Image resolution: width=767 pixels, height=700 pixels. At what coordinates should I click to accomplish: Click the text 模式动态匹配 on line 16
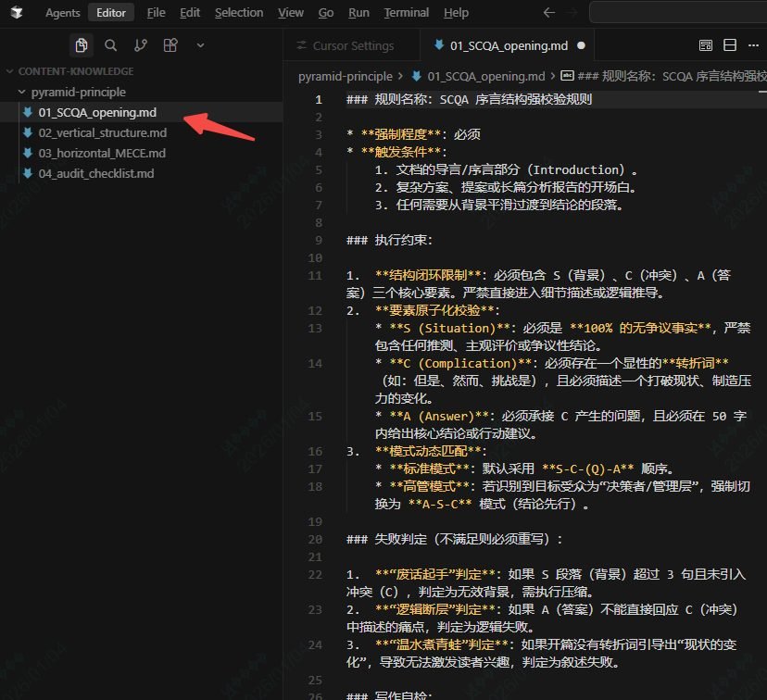pyautogui.click(x=428, y=451)
